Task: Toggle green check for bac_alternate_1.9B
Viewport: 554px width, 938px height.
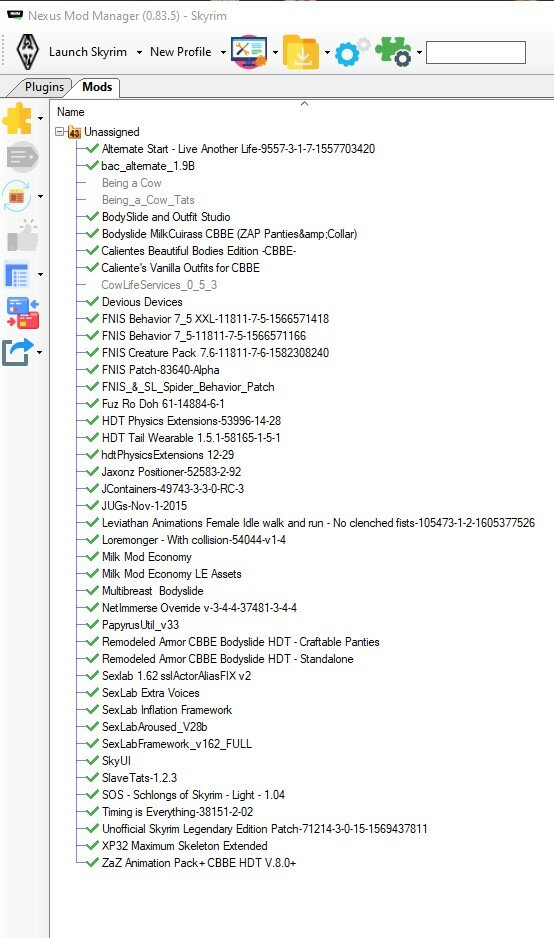Action: click(x=92, y=165)
